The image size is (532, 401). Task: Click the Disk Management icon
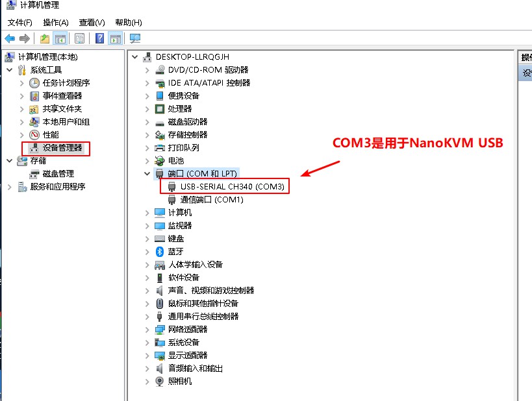click(34, 175)
